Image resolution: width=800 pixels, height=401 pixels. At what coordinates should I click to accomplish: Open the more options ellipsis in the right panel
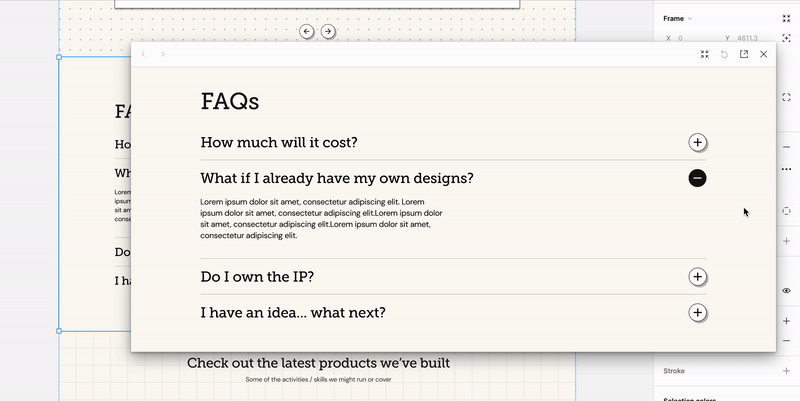click(786, 169)
